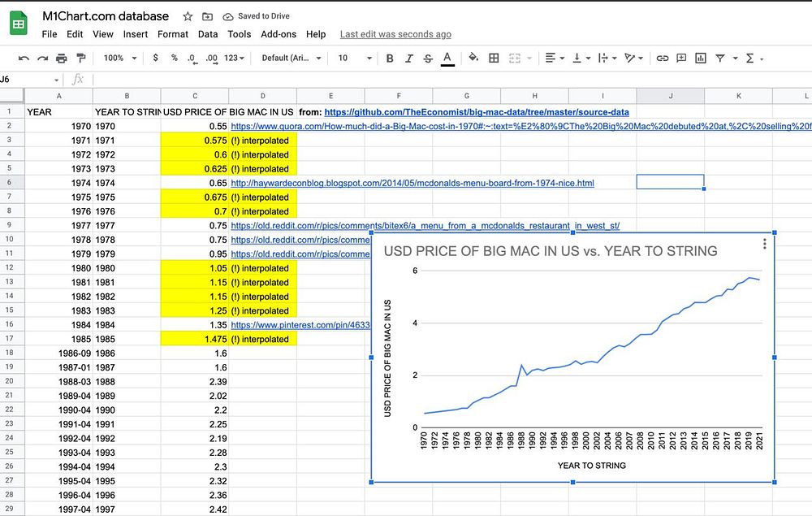Click the print icon
Screen dimensions: 812x516
[x=62, y=59]
